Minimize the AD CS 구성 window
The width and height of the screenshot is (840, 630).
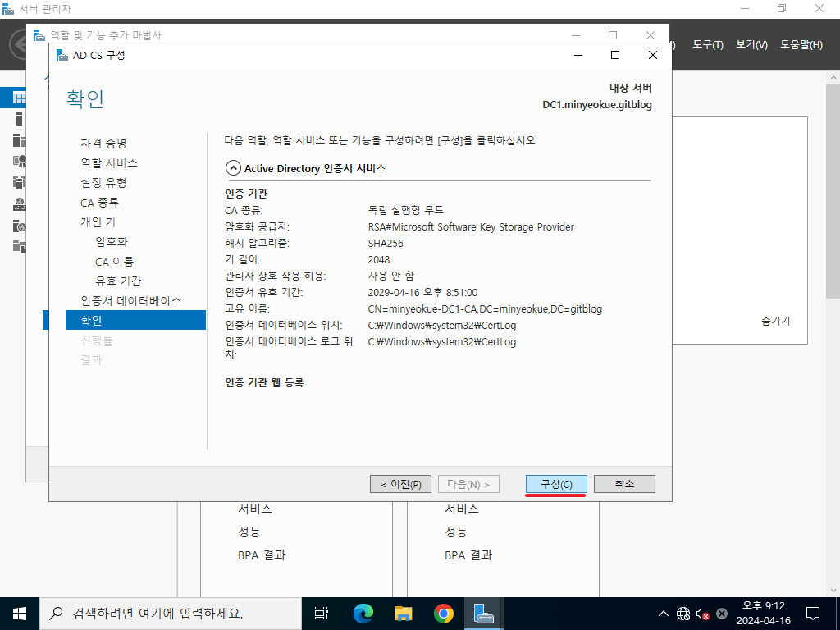[578, 55]
